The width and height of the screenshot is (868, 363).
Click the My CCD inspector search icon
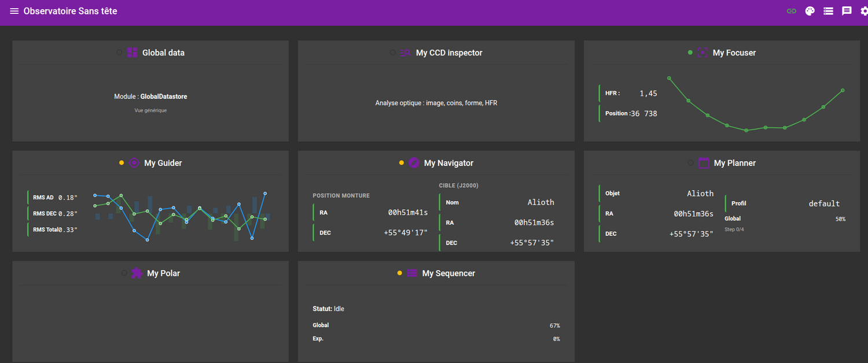tap(405, 53)
